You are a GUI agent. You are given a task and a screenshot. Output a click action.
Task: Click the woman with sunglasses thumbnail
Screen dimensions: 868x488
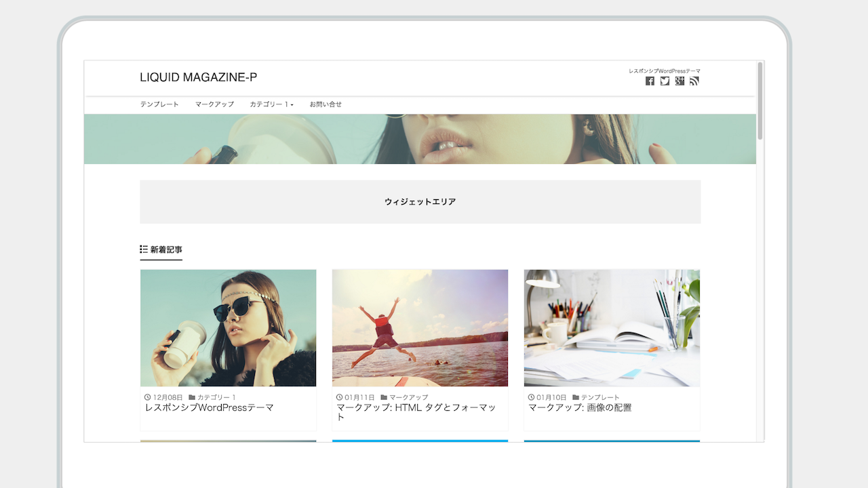(x=228, y=328)
